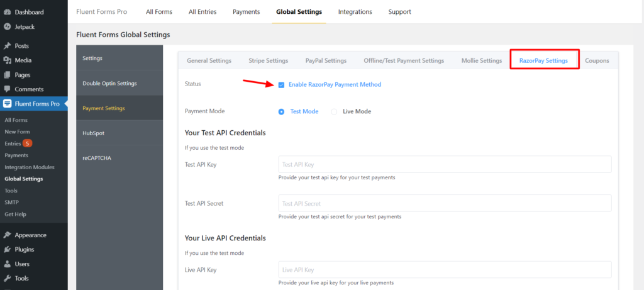Select the Test Mode radio button
Image resolution: width=644 pixels, height=290 pixels.
281,111
